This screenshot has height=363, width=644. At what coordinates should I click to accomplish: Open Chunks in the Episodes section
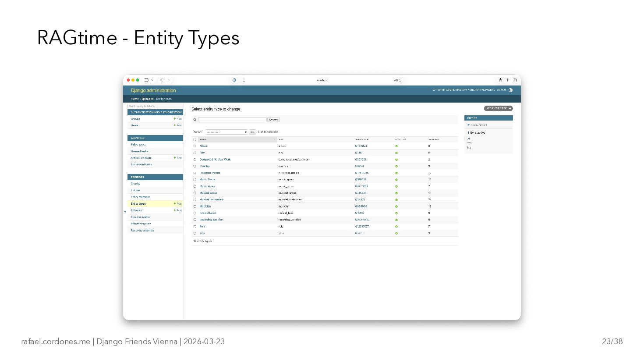click(x=135, y=184)
